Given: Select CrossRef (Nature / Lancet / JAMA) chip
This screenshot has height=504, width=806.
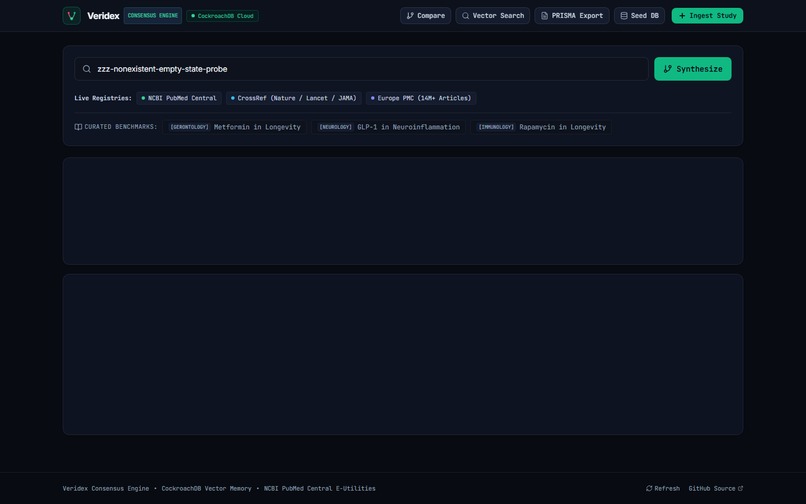Looking at the screenshot, I should (294, 98).
